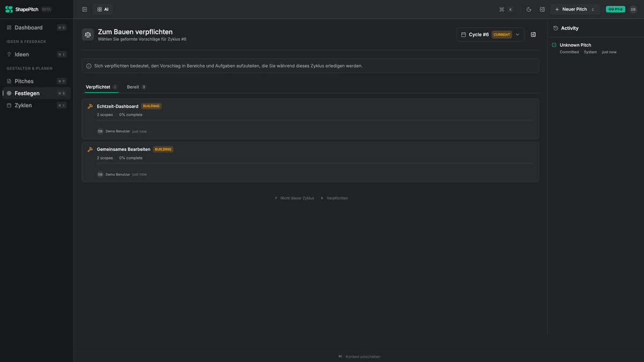This screenshot has width=644, height=362.
Task: Toggle dark mode with the moon icon
Action: click(x=528, y=9)
